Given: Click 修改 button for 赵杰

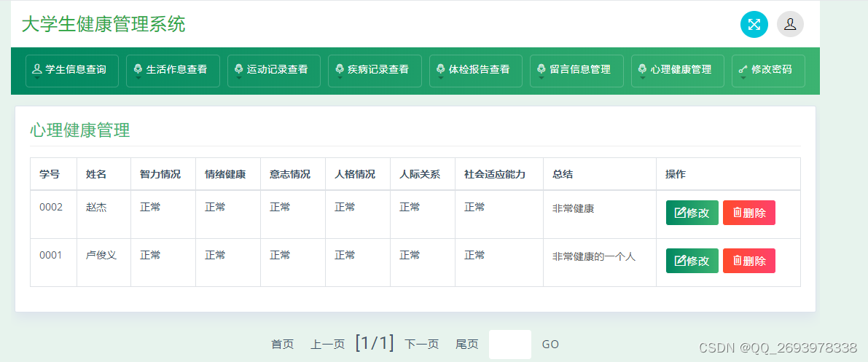Looking at the screenshot, I should (692, 213).
